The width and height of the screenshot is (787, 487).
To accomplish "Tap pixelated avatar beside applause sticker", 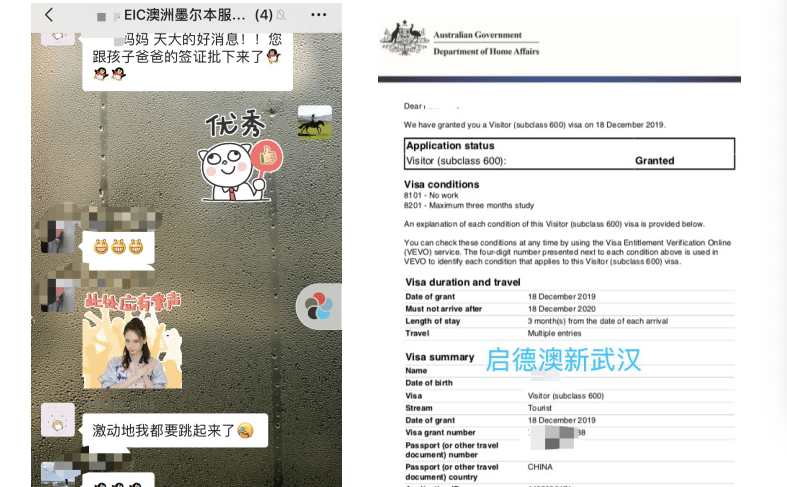I will click(x=58, y=296).
